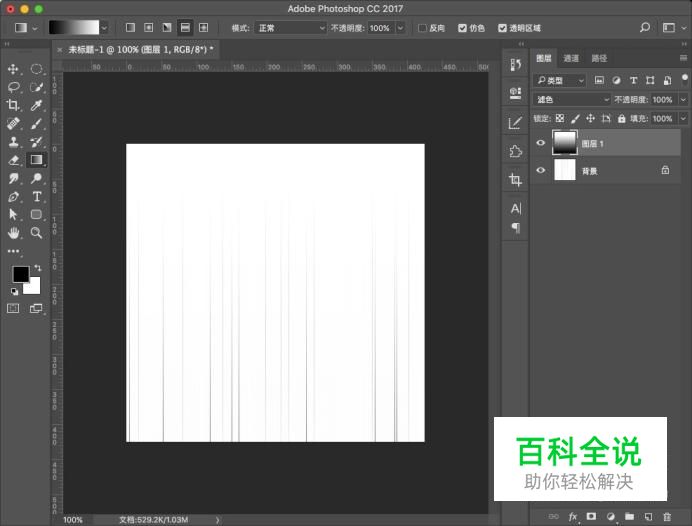
Task: Switch to the 路径 (Paths) tab
Action: point(599,59)
